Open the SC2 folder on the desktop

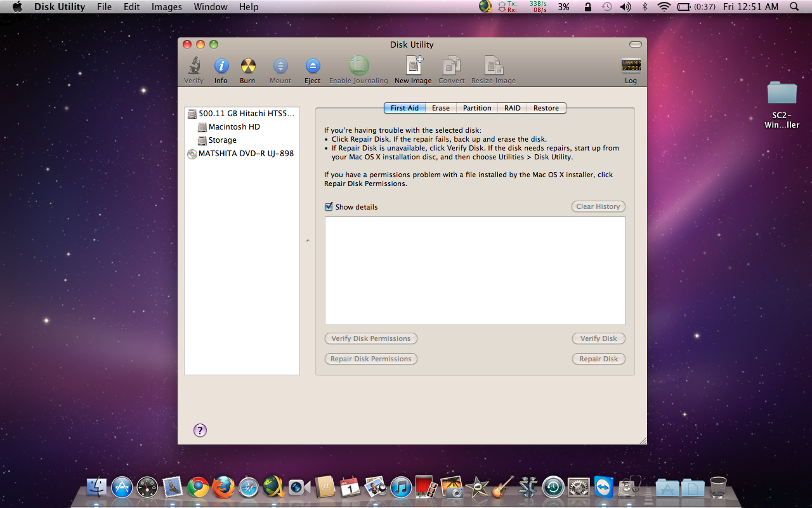click(x=782, y=93)
